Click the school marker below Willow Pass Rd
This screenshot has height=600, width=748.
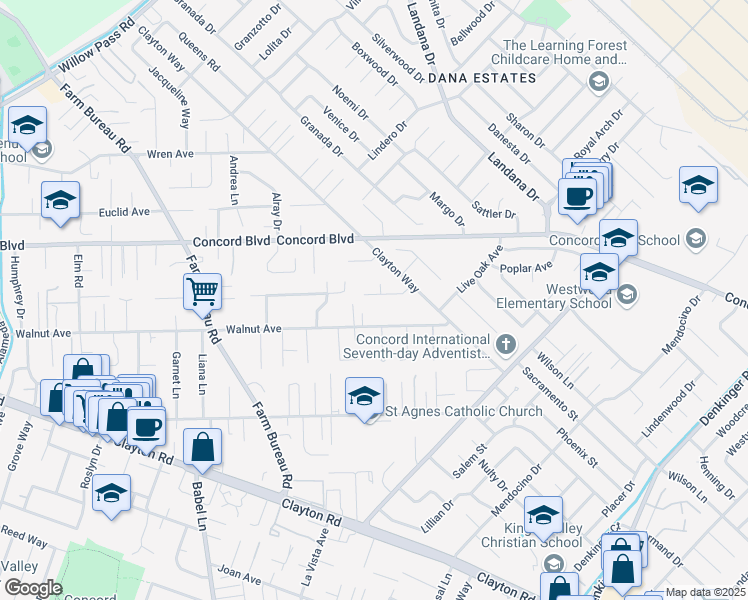(x=28, y=125)
